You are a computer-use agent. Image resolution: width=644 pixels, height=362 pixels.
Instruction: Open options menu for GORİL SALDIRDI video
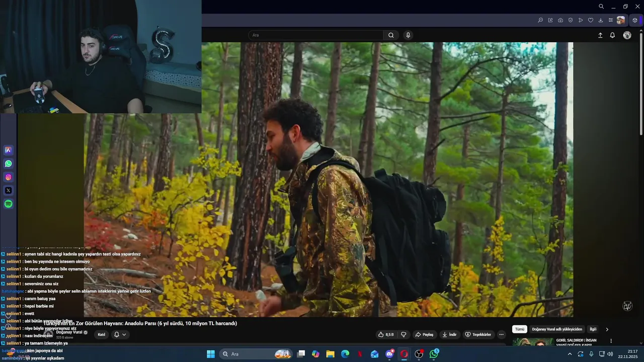[x=611, y=341]
